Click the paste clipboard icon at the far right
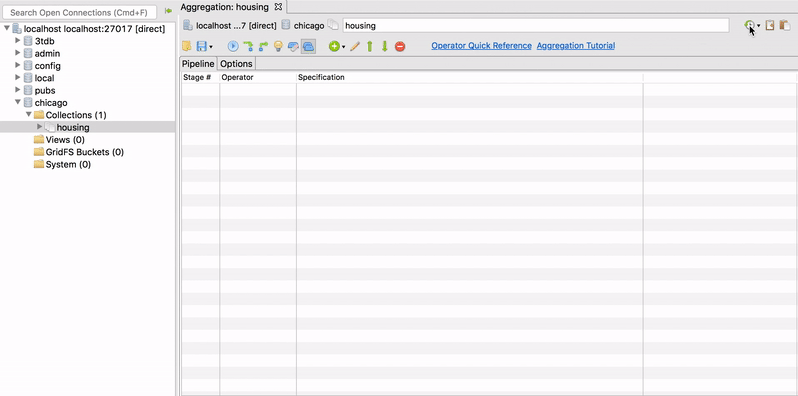 tap(785, 25)
